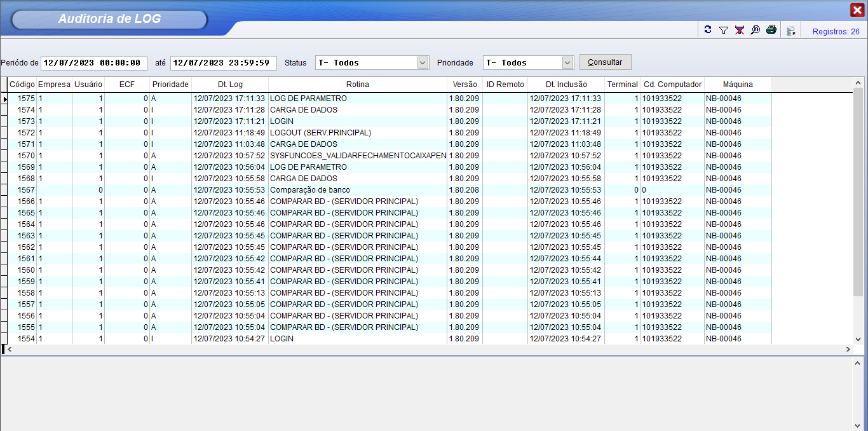Select the Comparação de banco row 1567
Image resolution: width=868 pixels, height=431 pixels.
click(x=309, y=190)
